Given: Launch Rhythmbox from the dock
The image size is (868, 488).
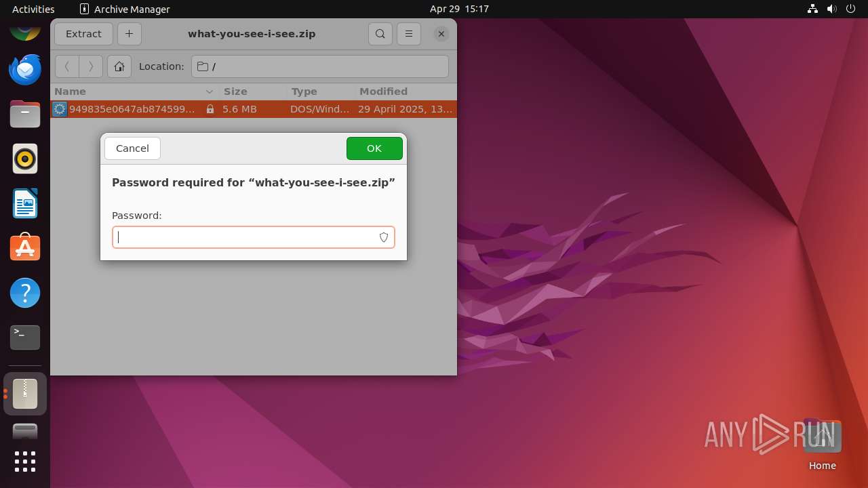Looking at the screenshot, I should click(25, 159).
